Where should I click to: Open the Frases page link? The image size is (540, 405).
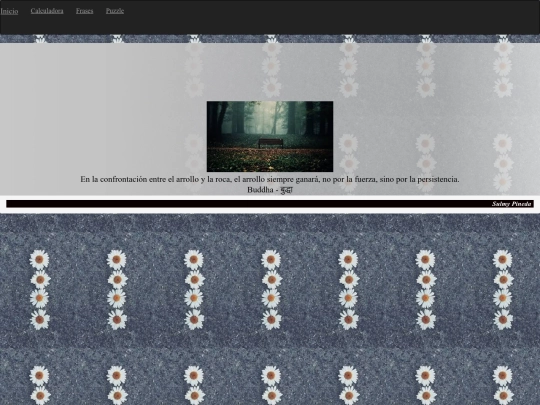coord(84,11)
